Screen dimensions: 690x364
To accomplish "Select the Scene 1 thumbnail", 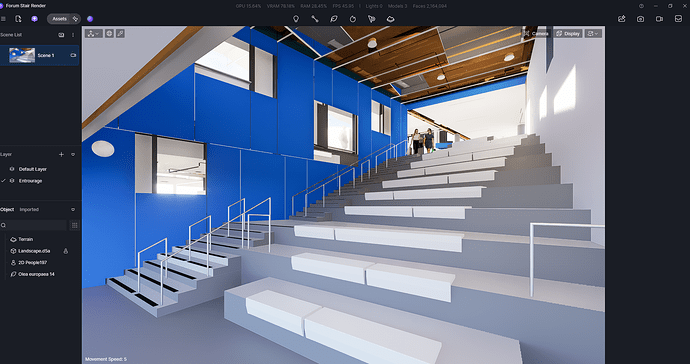I will coord(22,55).
